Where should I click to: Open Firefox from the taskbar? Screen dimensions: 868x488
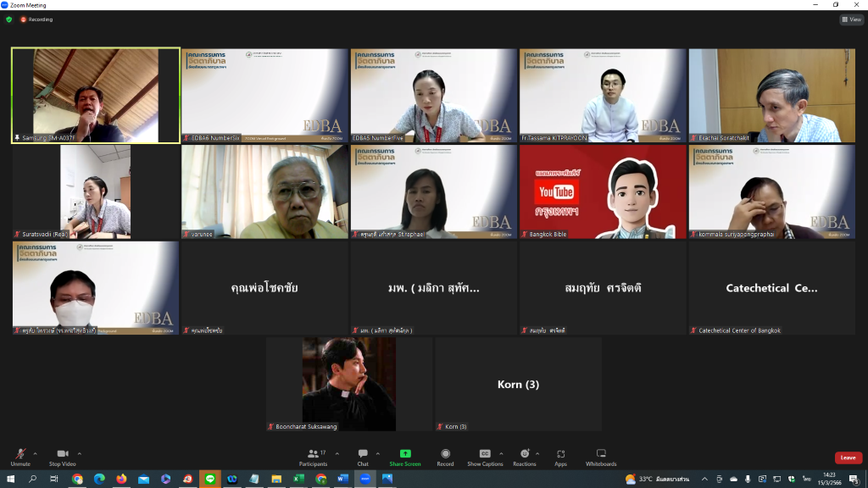pyautogui.click(x=121, y=479)
